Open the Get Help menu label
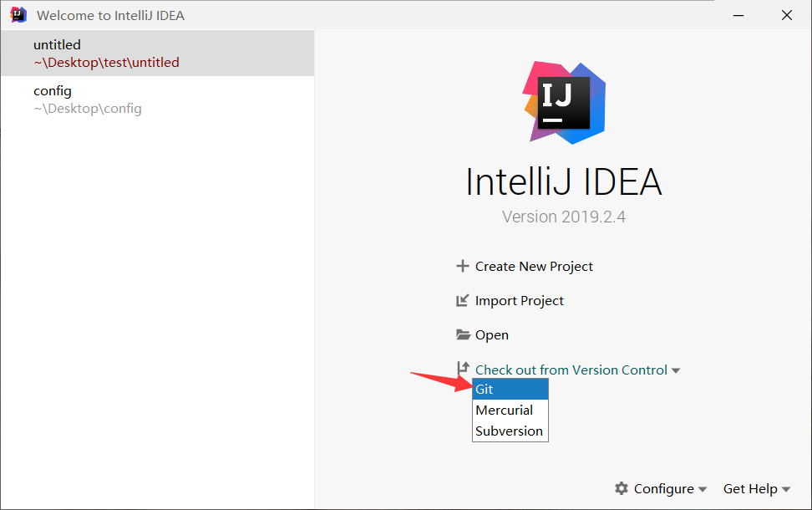The height and width of the screenshot is (510, 812). click(x=750, y=489)
